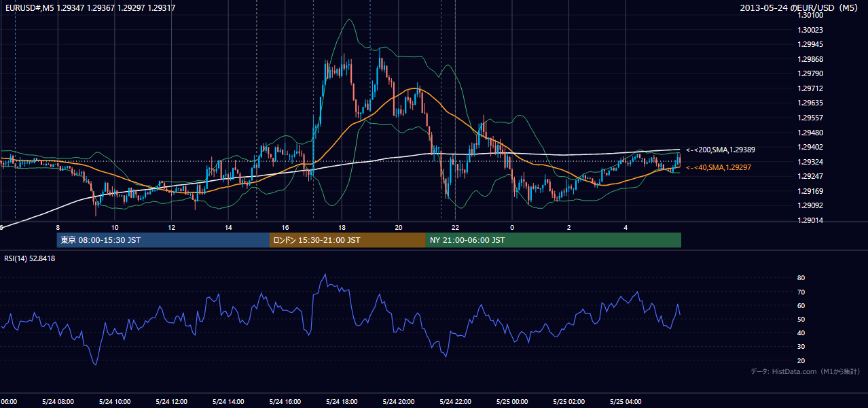This screenshot has width=868, height=408.
Task: Click the 5/24 10:00 date label
Action: tap(114, 401)
